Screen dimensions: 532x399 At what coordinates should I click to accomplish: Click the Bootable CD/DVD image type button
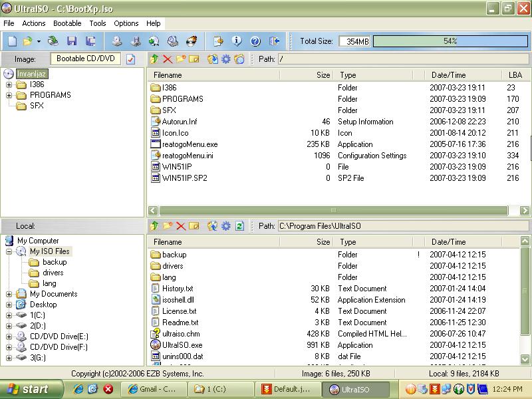(86, 59)
